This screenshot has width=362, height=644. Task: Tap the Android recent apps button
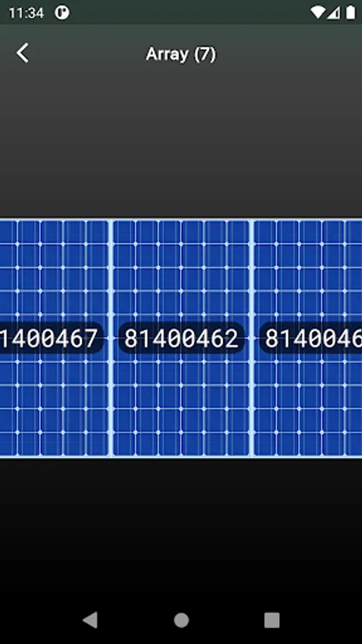(272, 620)
